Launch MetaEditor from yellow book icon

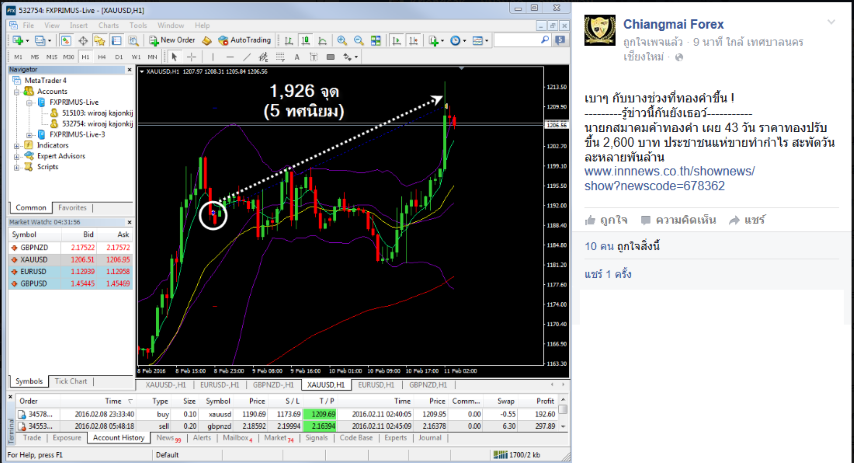(x=207, y=40)
